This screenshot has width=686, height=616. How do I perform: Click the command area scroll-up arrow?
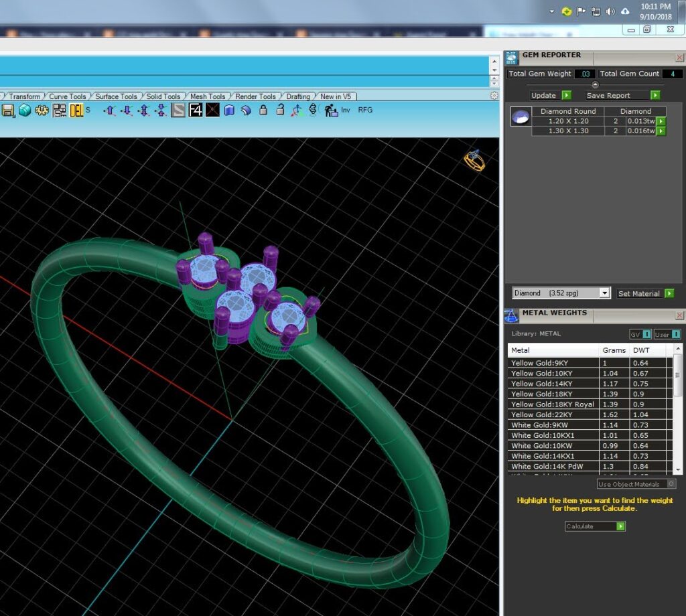494,62
